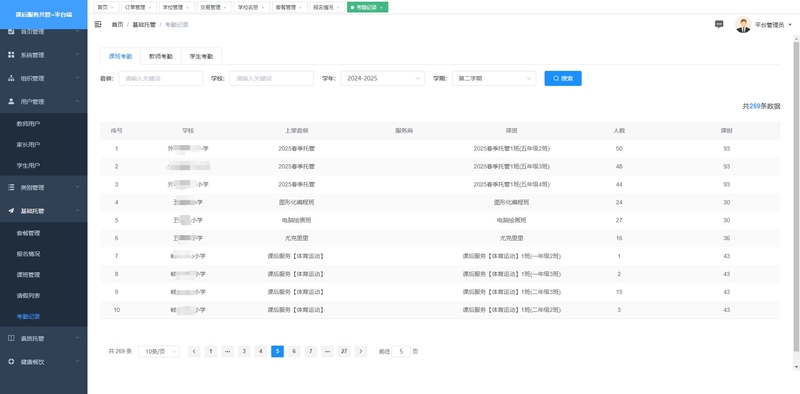Expand the 系统管理 menu chevron
The width and height of the screenshot is (800, 394).
click(77, 55)
